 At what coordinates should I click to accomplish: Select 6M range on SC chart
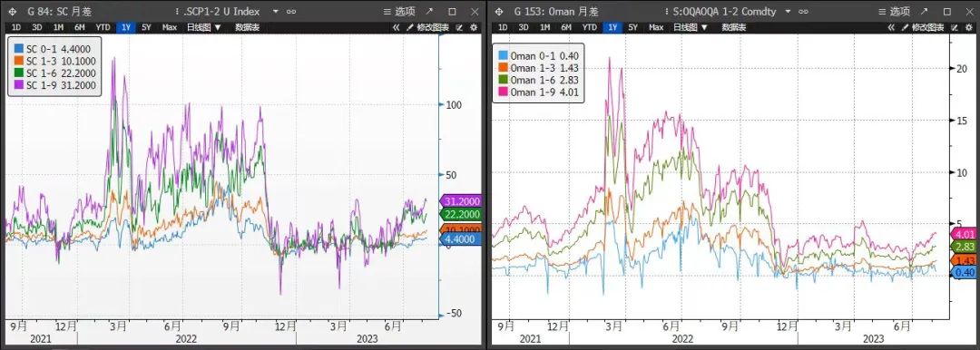[x=79, y=27]
